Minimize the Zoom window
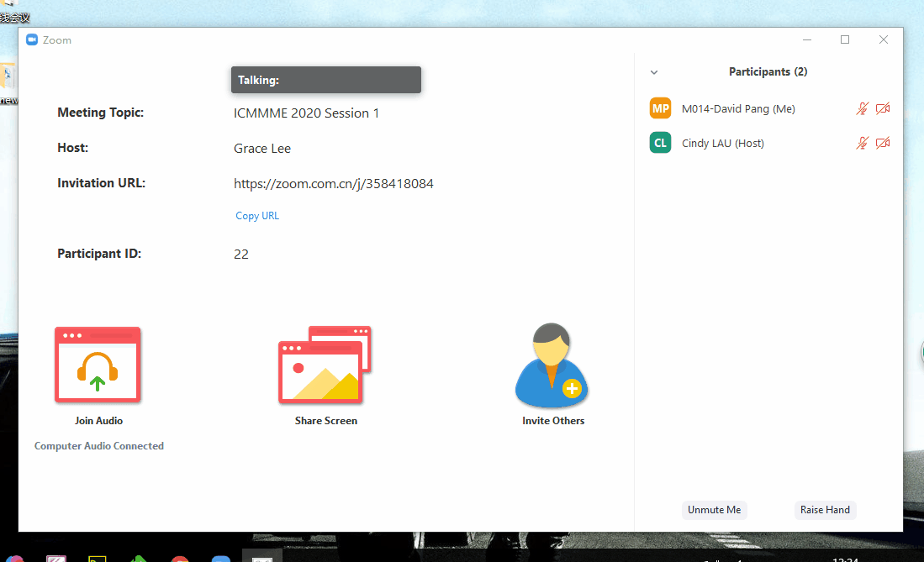The image size is (924, 562). [x=807, y=39]
